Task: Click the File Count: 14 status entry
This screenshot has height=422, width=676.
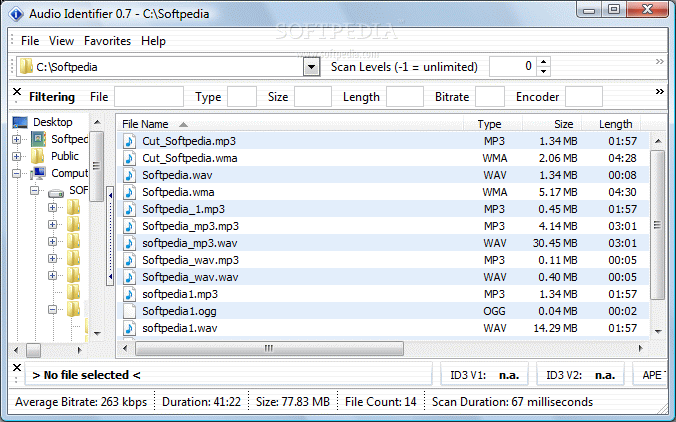Action: pos(381,402)
